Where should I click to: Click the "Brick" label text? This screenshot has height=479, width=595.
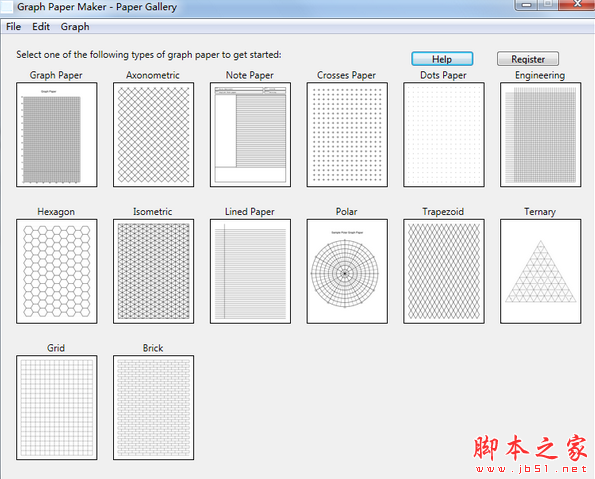[x=153, y=348]
